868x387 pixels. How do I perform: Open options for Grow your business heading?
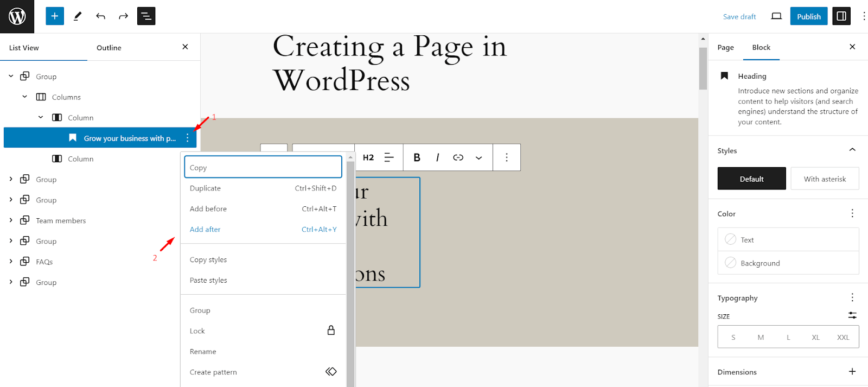pos(188,138)
